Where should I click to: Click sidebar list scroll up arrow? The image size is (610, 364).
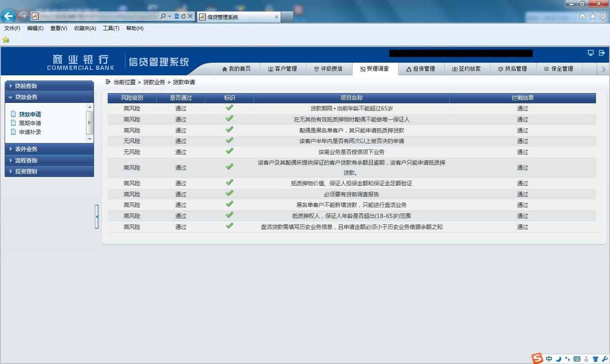pyautogui.click(x=89, y=107)
